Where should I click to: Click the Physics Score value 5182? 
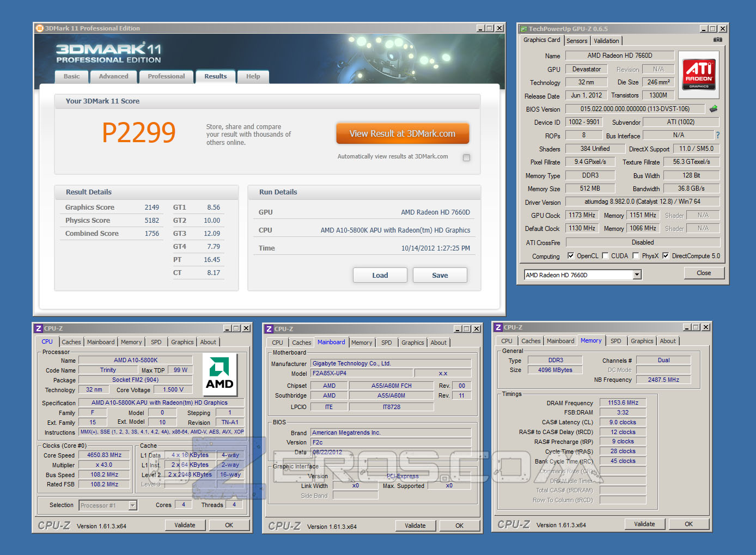(x=152, y=221)
